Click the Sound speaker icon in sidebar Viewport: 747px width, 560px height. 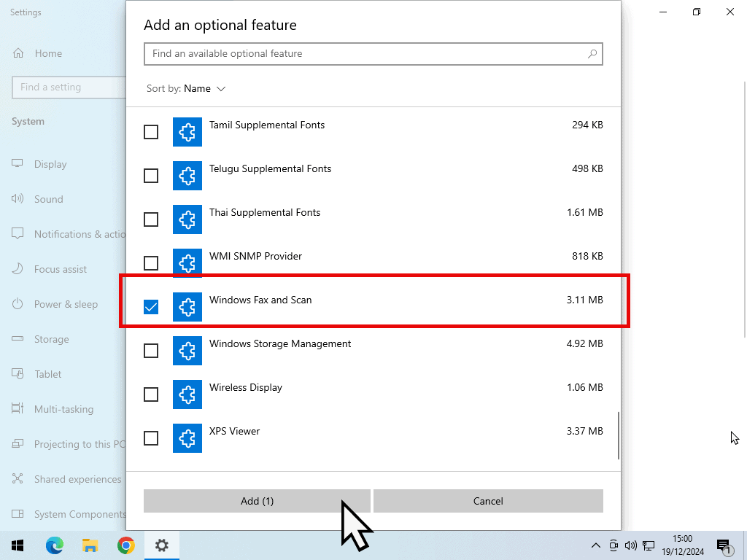tap(18, 198)
